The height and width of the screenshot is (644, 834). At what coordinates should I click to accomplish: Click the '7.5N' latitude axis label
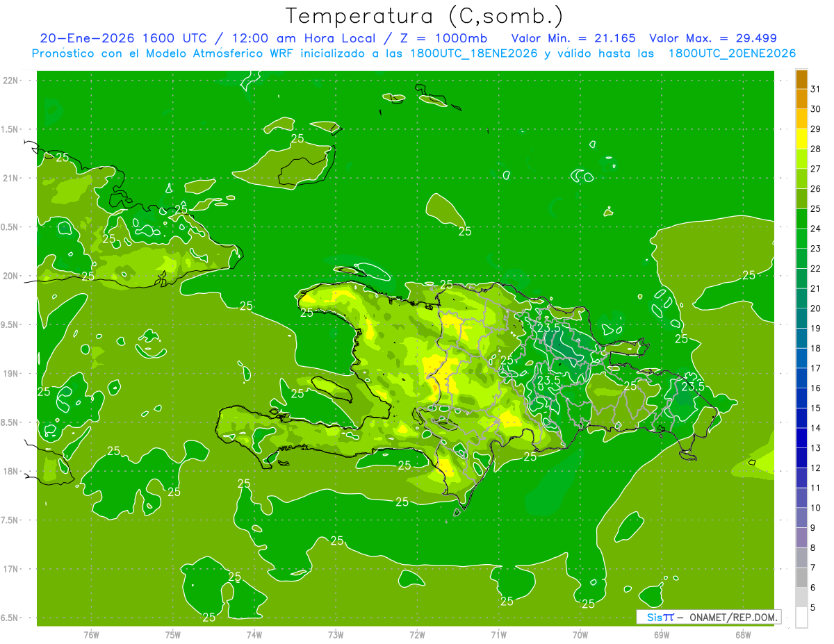10,520
